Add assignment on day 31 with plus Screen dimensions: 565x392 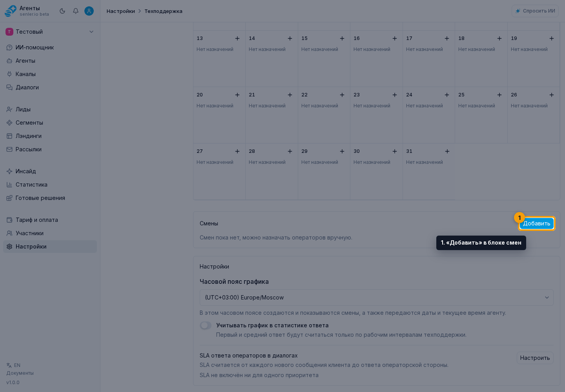point(447,151)
